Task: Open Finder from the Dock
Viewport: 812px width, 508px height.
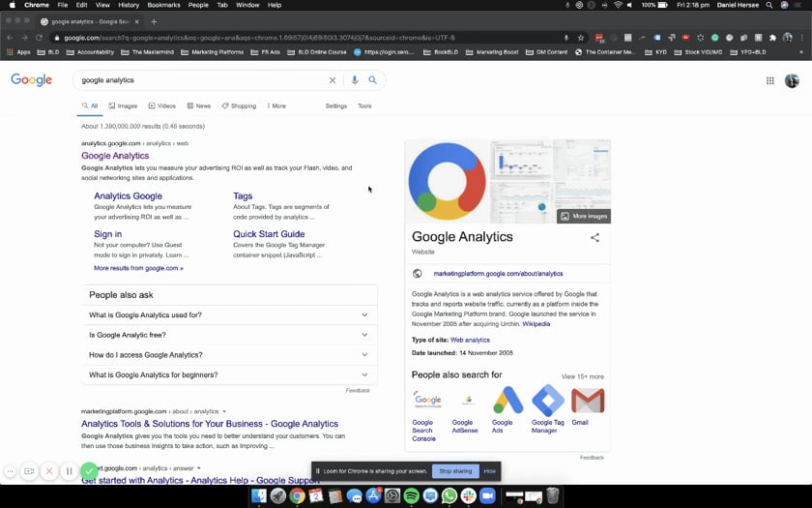Action: (259, 496)
